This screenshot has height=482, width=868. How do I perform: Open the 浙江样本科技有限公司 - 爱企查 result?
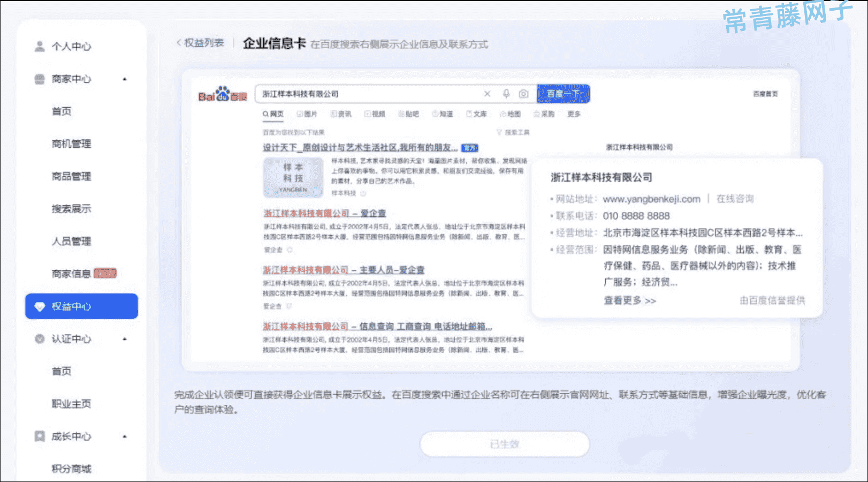(324, 213)
